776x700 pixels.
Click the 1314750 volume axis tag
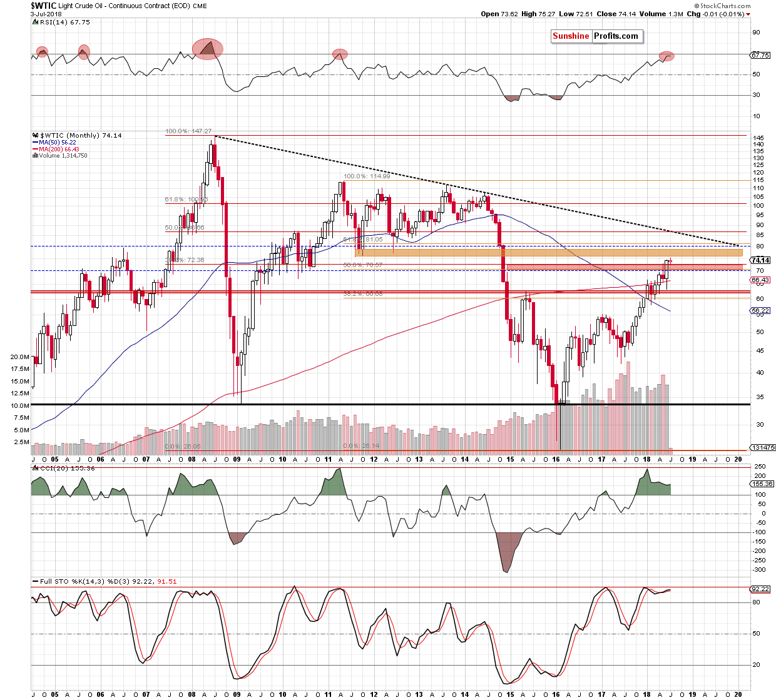[x=763, y=448]
